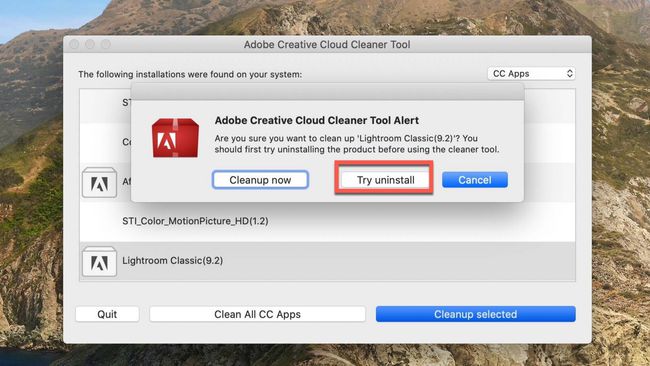Viewport: 650px width, 366px height.
Task: Click the Adobe package icon behind the alert
Action: pos(99,182)
